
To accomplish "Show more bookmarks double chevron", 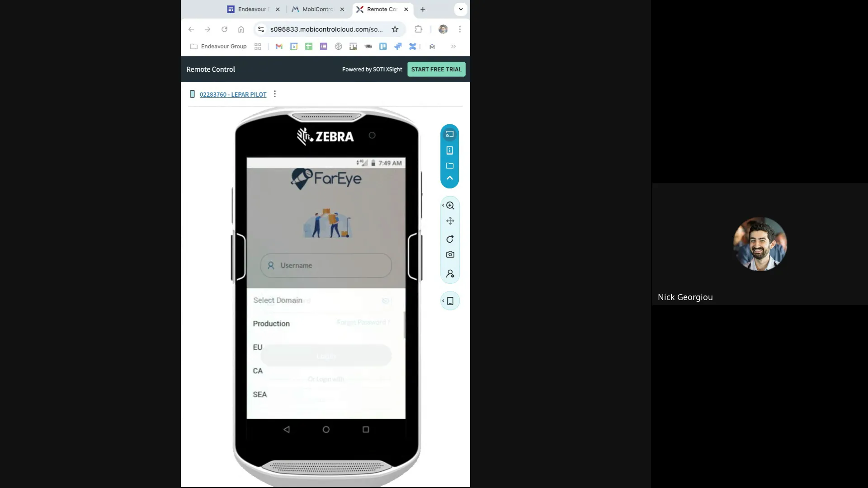I will coord(453,47).
